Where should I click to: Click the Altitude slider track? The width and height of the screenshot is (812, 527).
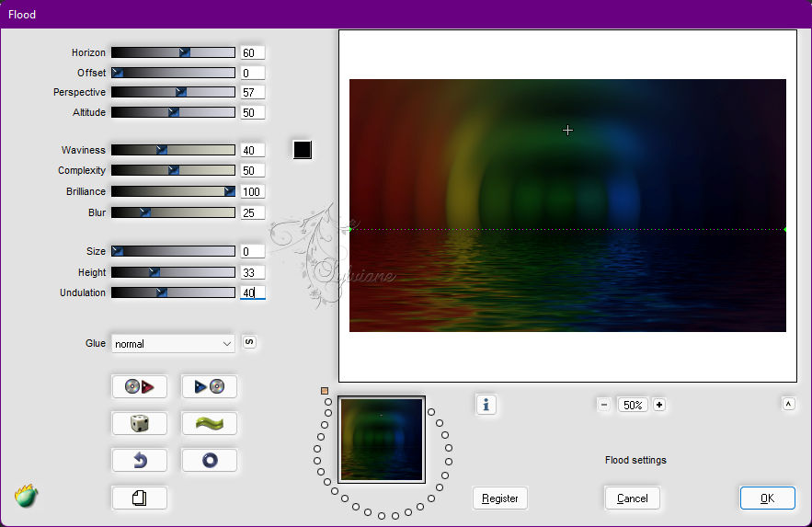[x=173, y=112]
